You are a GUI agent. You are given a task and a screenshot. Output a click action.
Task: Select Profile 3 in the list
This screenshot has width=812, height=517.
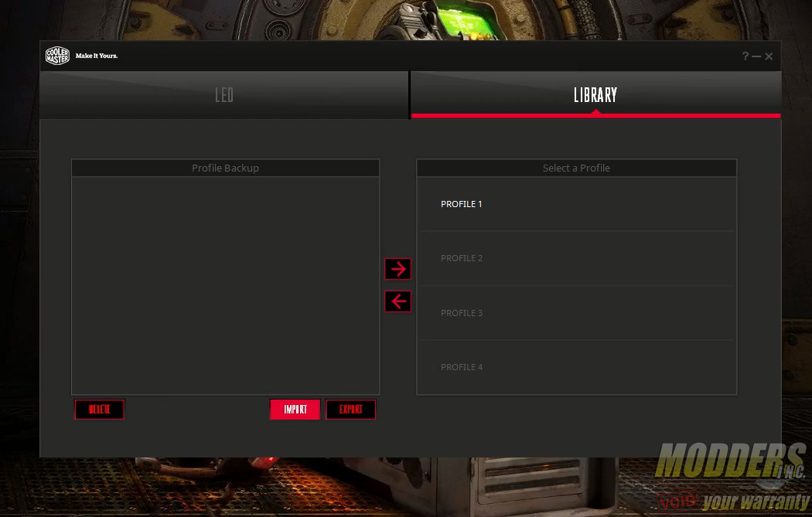(x=576, y=313)
